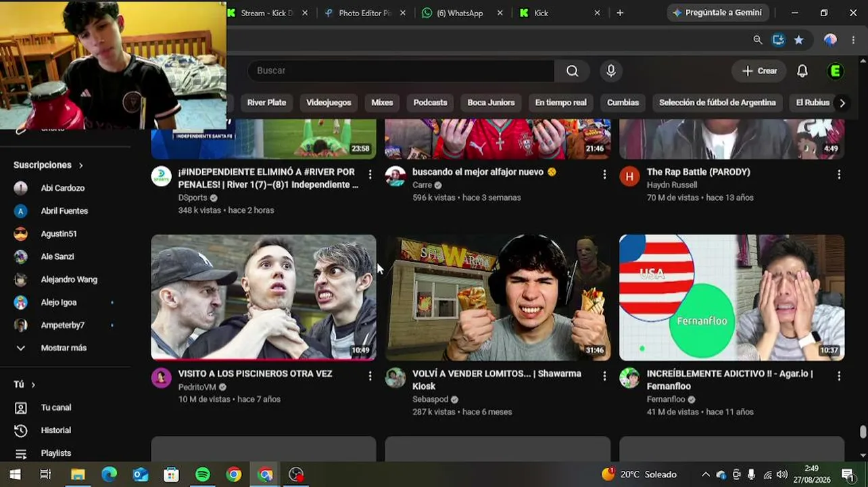This screenshot has height=487, width=868.
Task: Expand the Suscripciones section
Action: tap(48, 165)
